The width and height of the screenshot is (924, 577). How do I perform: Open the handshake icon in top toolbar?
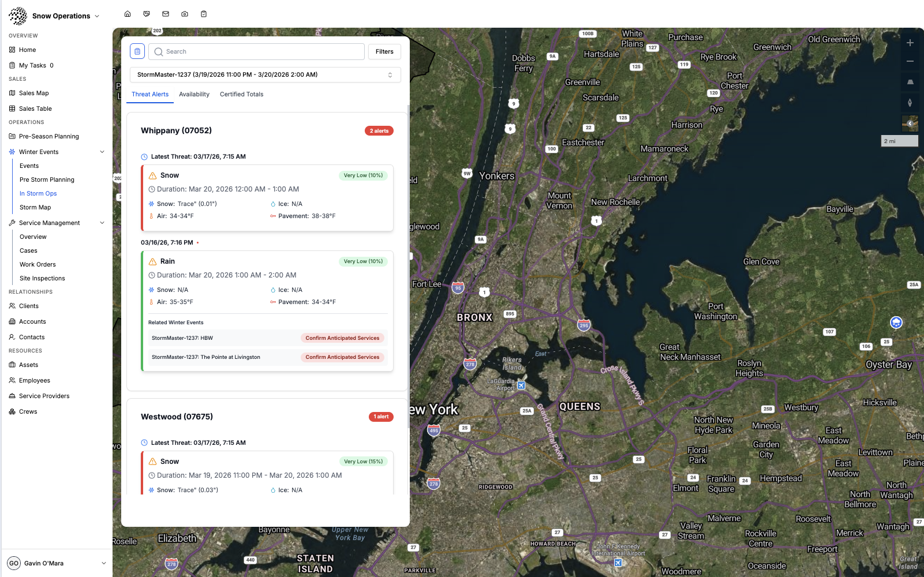click(x=147, y=14)
